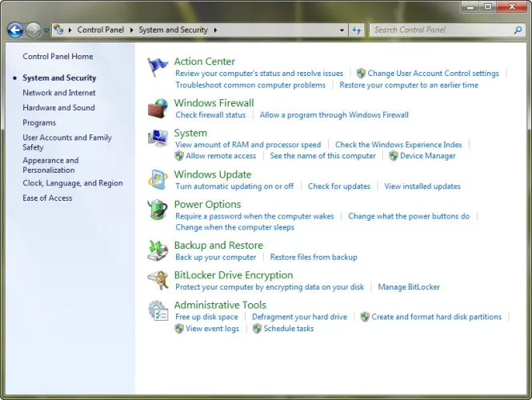Click shield icon beside Change User Account Control
Viewport: 532px width, 400px height.
(361, 74)
